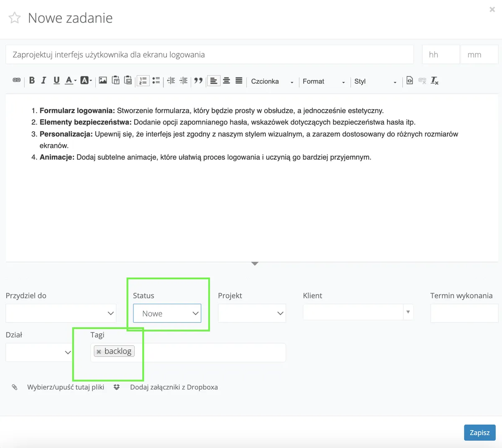This screenshot has height=448, width=502.
Task: Switch to source code view
Action: (410, 80)
